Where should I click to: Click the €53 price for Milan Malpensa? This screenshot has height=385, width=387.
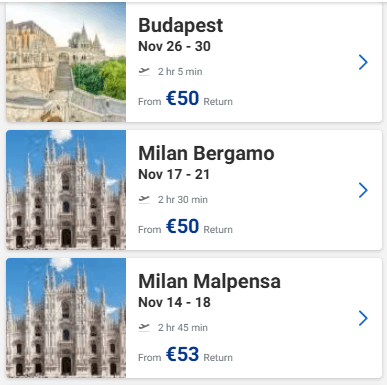pos(182,354)
